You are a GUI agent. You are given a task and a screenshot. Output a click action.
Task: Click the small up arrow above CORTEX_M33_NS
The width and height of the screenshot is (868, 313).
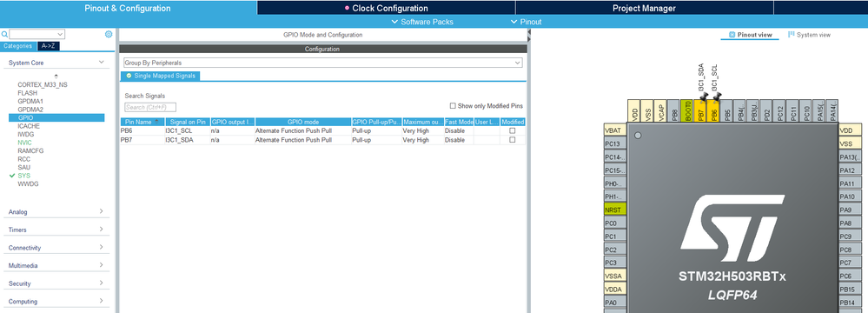tap(56, 77)
